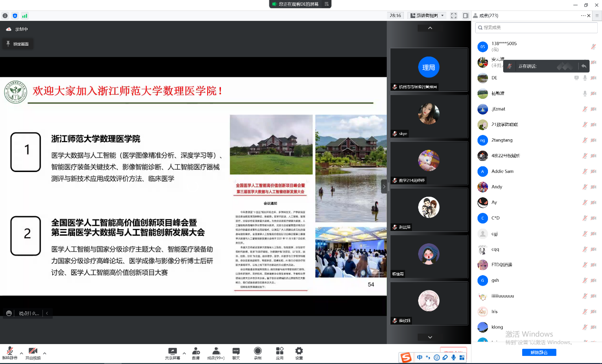Select member Iris in members list

(536, 312)
